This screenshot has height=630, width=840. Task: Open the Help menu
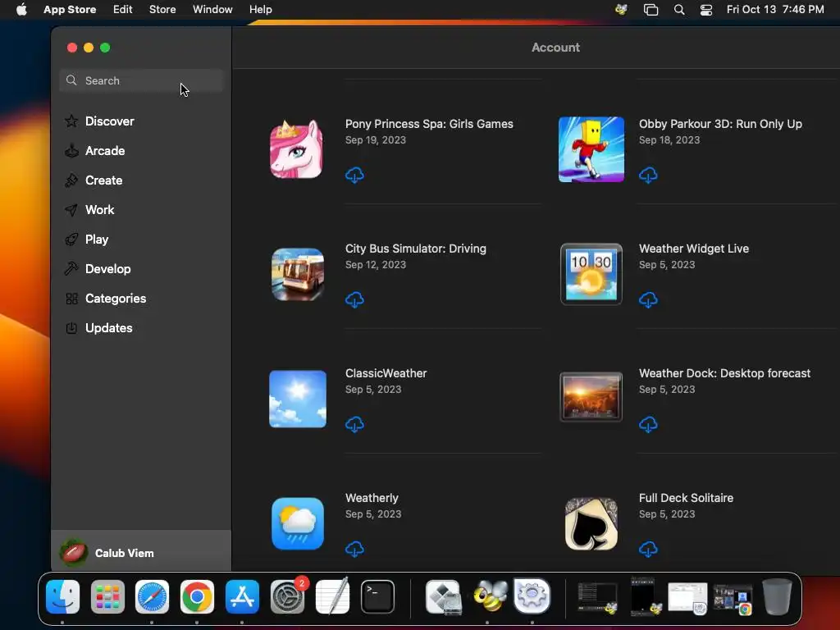click(x=260, y=9)
